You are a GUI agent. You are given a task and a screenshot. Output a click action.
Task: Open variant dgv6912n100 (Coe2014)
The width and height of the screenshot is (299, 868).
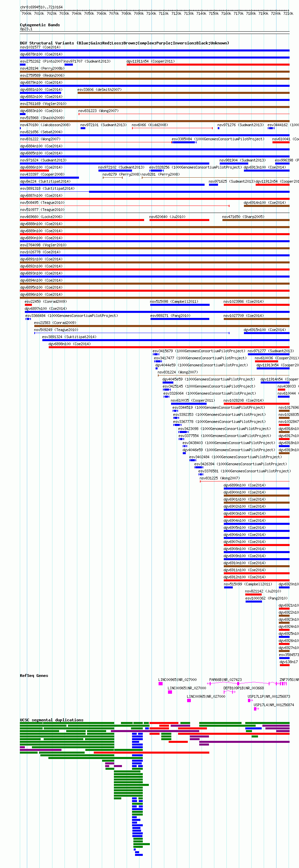pos(245,578)
